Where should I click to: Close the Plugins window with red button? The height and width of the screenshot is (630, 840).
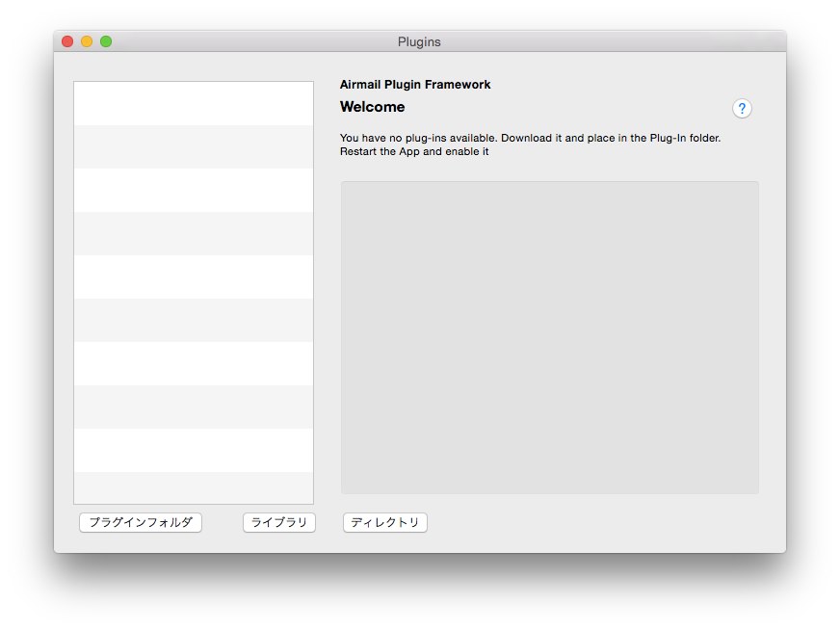click(x=67, y=41)
